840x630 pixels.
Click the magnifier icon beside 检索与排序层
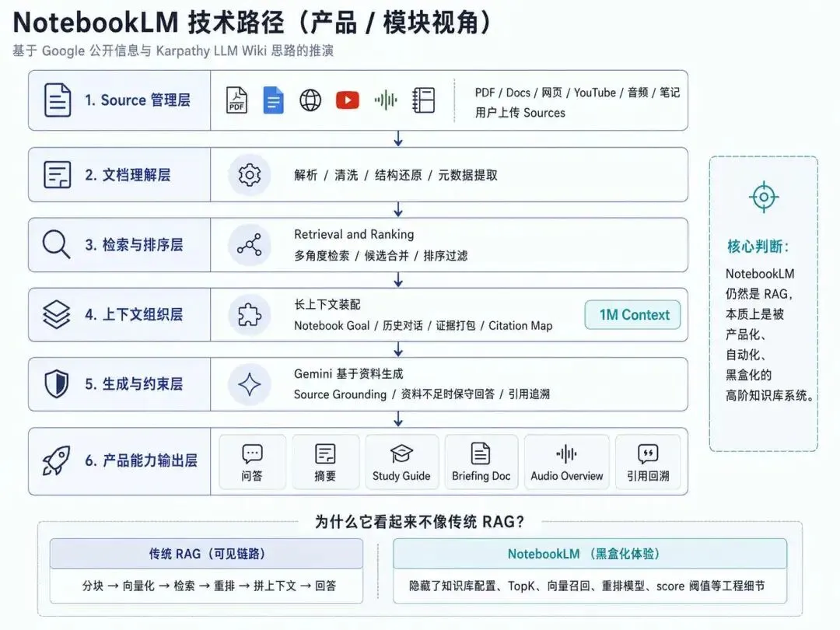click(x=56, y=244)
